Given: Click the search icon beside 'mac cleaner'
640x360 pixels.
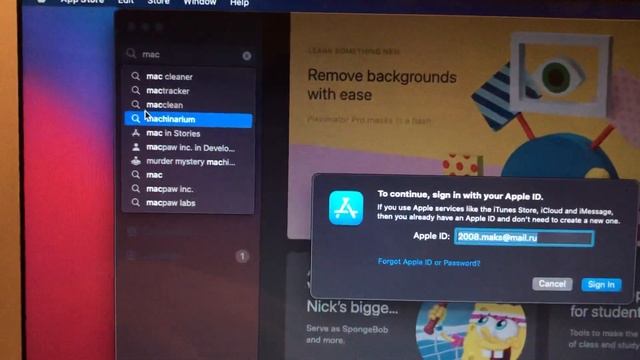Looking at the screenshot, I should [x=136, y=76].
